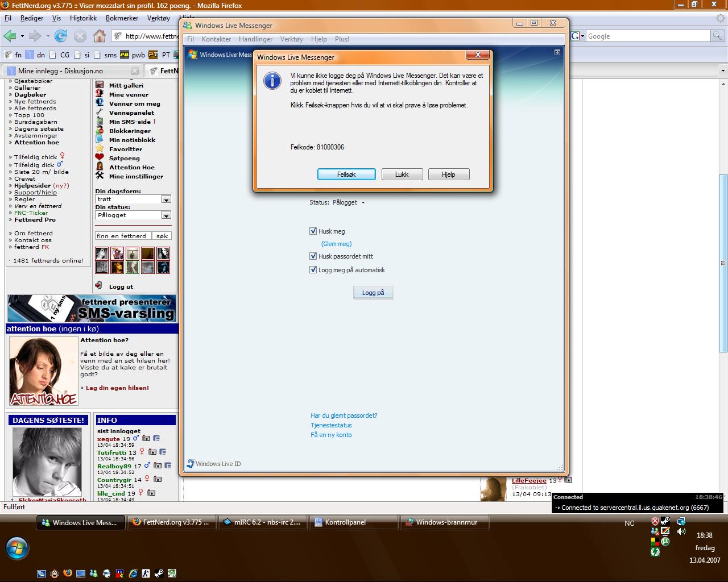The width and height of the screenshot is (728, 582).
Task: Reload page with Firefox blue refresh icon
Action: pyautogui.click(x=61, y=36)
